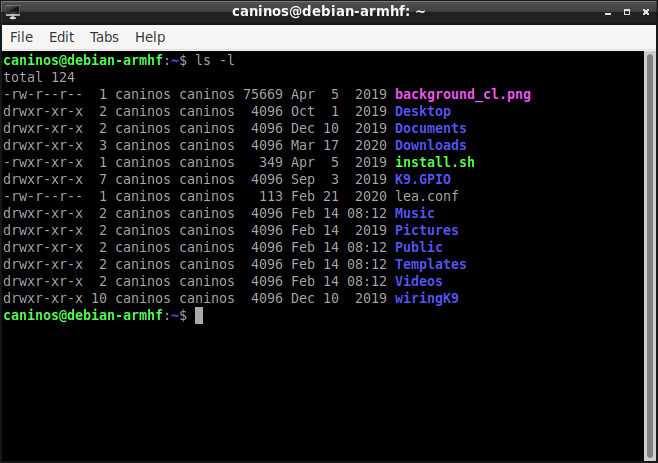Click the background_cl.png file name
Viewport: 658px width, 463px height.
tap(463, 94)
